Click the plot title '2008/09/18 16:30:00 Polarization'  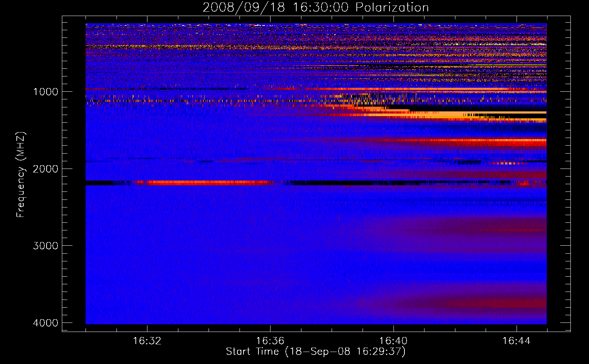pos(316,7)
